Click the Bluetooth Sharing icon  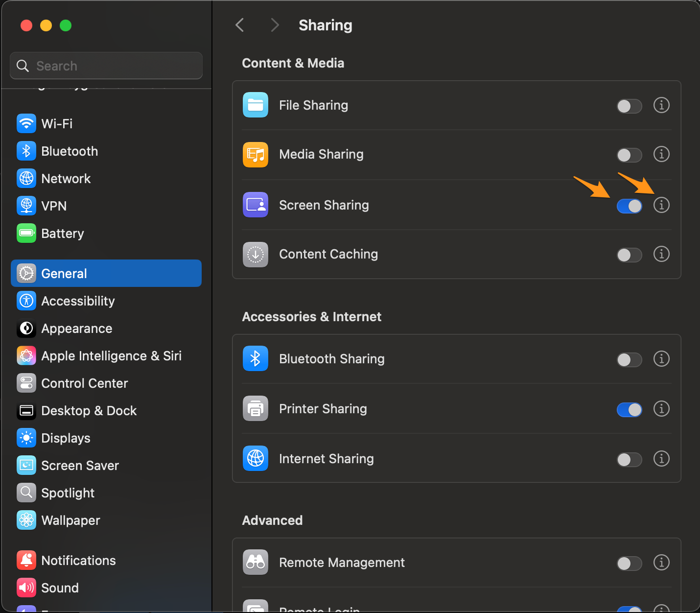pyautogui.click(x=255, y=358)
